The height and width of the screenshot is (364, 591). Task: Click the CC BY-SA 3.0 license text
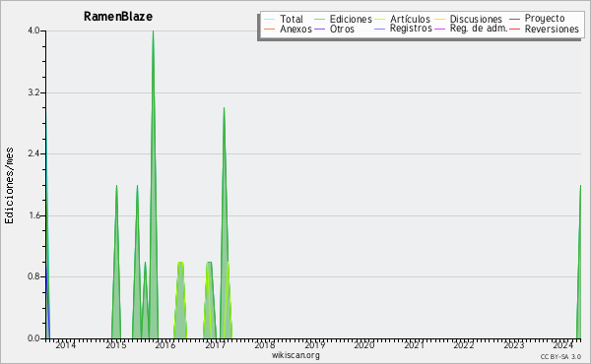(560, 357)
